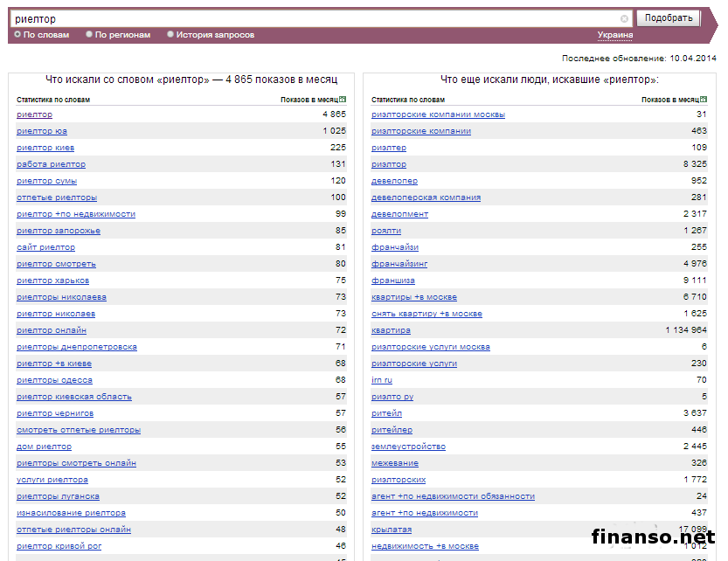The width and height of the screenshot is (728, 561).
Task: Click the «девелопер» related query link
Action: [394, 181]
